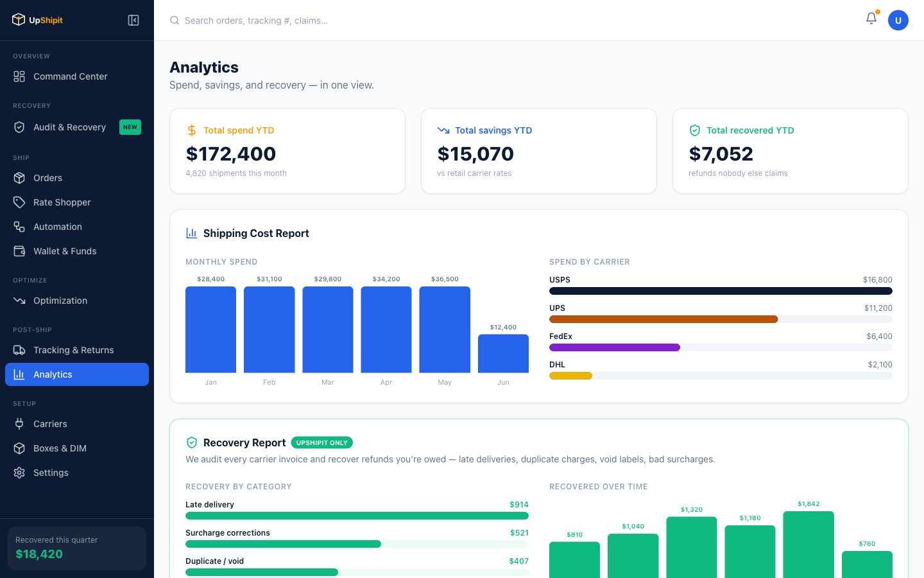Image resolution: width=924 pixels, height=578 pixels.
Task: Click the Recovery Report shield icon
Action: click(191, 442)
